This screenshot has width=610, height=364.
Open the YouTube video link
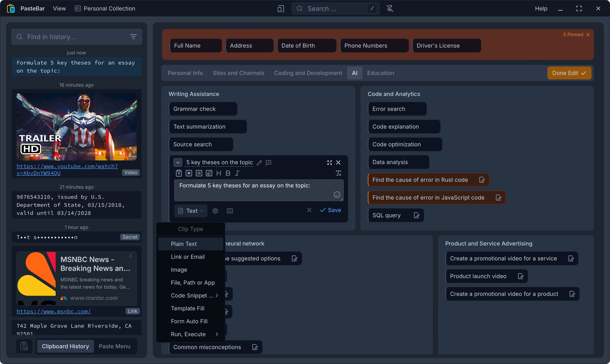coord(67,170)
